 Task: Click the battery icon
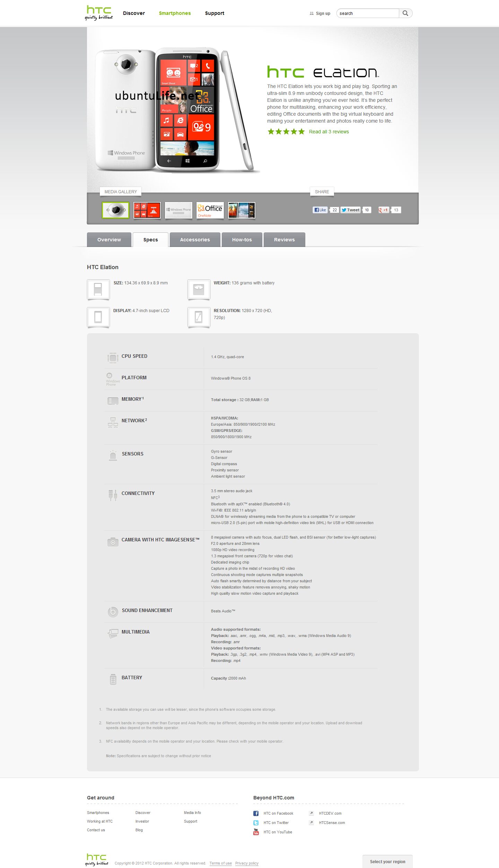click(x=113, y=679)
